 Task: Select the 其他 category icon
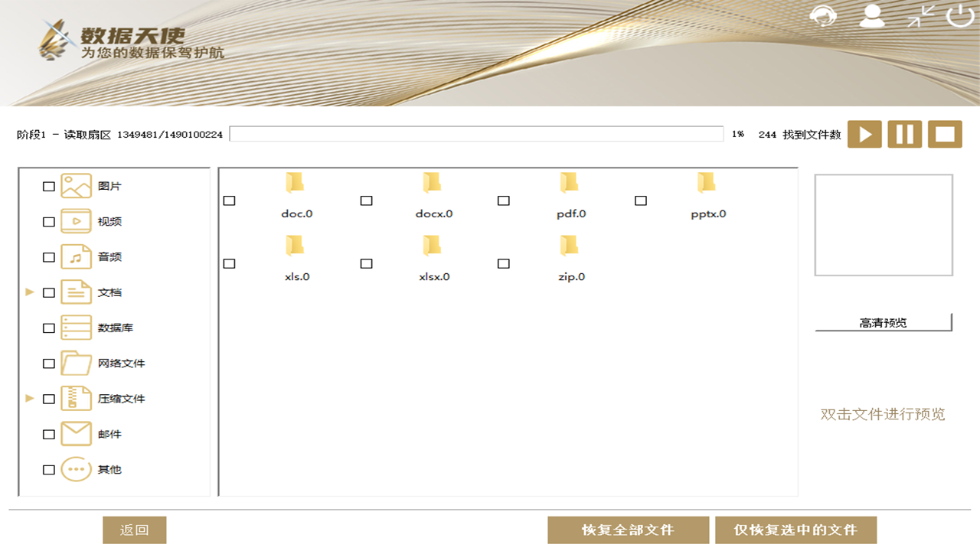point(76,469)
